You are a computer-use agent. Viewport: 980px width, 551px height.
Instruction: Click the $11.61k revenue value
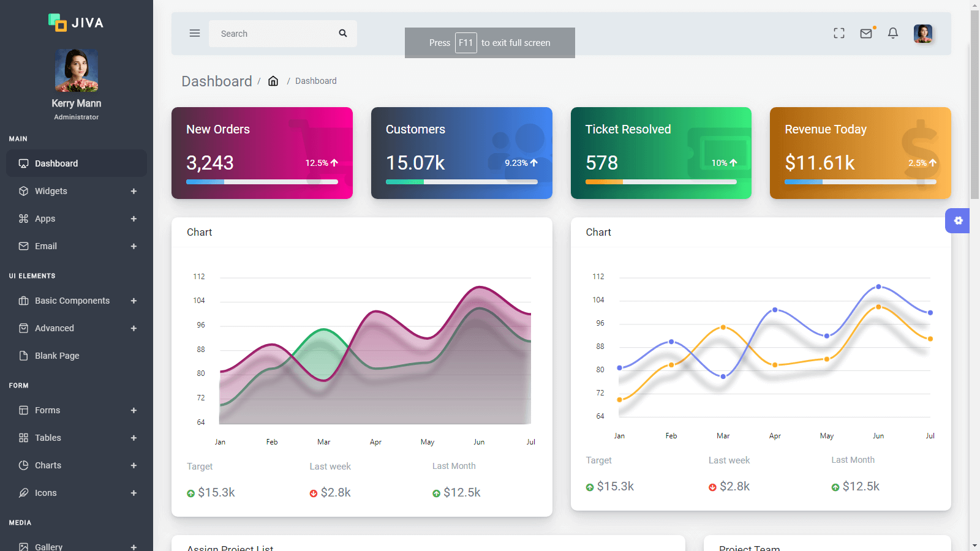(x=820, y=163)
